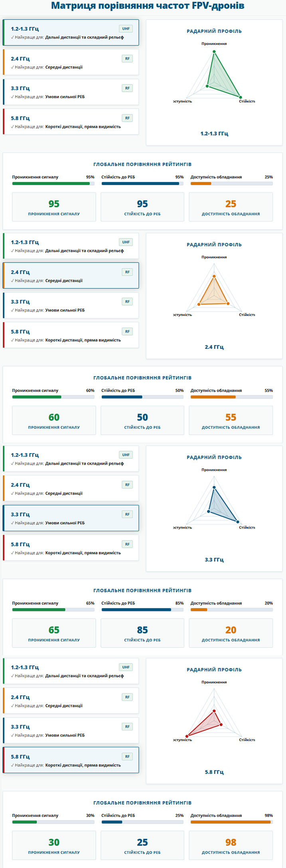Click the RF badge in highlighted 5.8 ГГц card

point(127,757)
